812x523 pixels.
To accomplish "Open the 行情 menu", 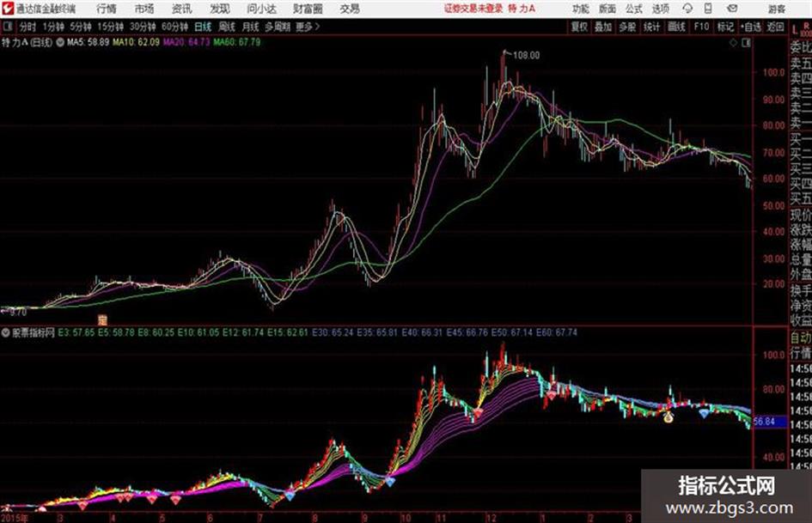I will tap(107, 9).
